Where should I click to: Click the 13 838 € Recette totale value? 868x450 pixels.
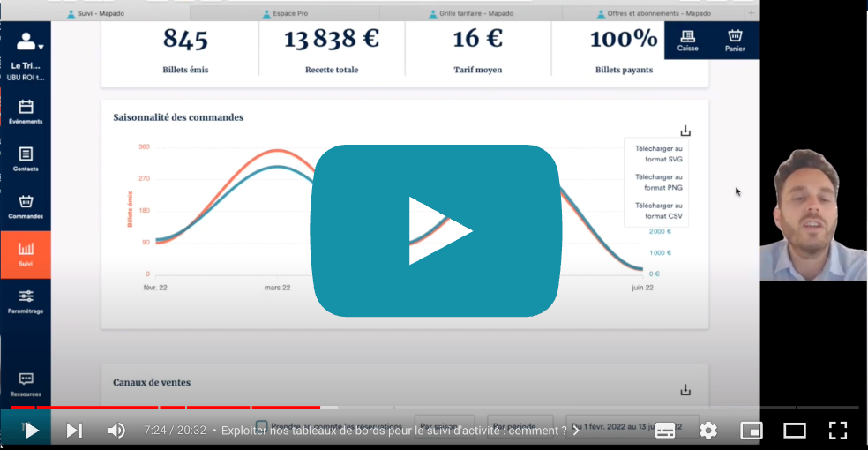point(332,39)
